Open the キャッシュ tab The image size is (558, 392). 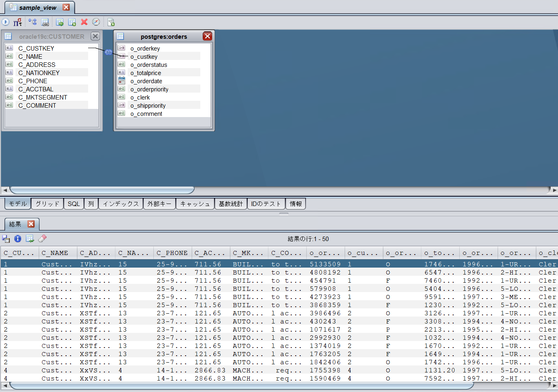pos(195,204)
